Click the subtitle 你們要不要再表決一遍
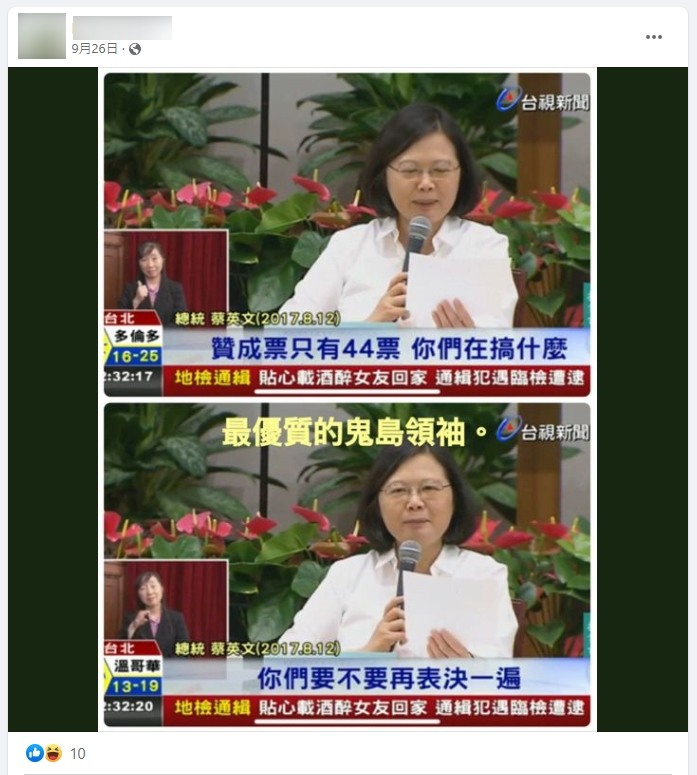Screen dimensions: 697x775 tap(389, 678)
